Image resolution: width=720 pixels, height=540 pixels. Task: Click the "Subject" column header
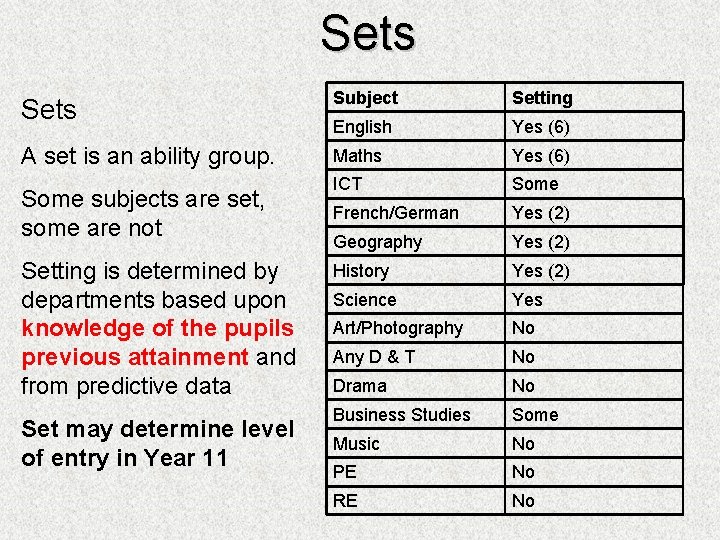pos(365,98)
